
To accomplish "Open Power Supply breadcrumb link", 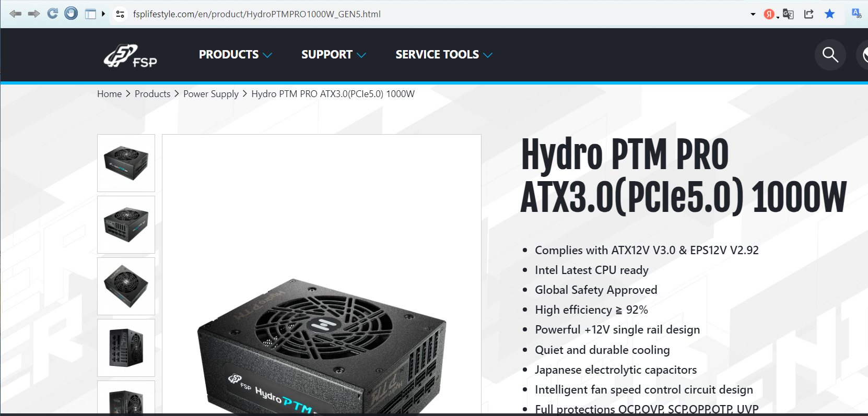I will tap(211, 94).
